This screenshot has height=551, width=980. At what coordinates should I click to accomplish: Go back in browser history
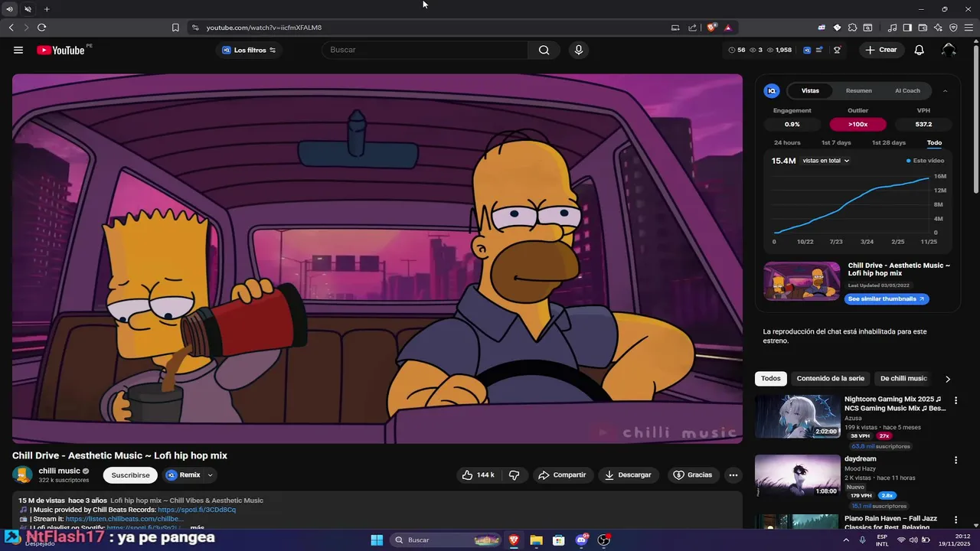click(x=11, y=28)
